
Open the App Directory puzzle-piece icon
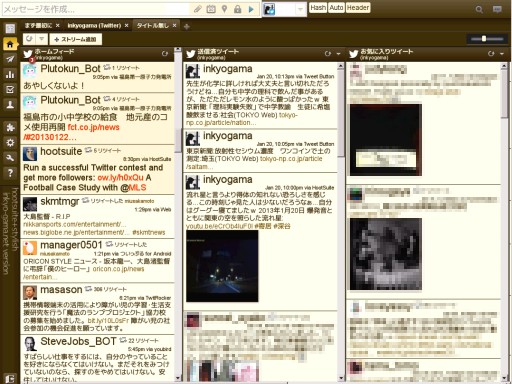[x=10, y=127]
